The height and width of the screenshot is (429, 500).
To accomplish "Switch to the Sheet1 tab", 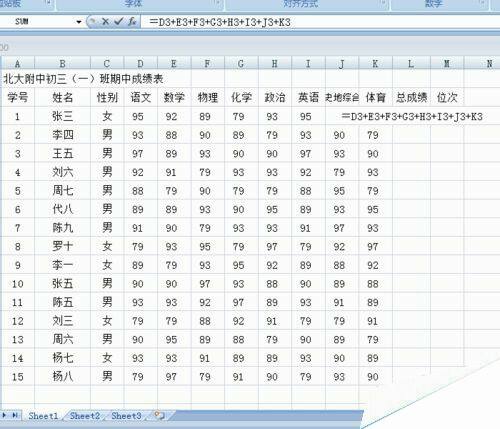I will click(x=43, y=416).
